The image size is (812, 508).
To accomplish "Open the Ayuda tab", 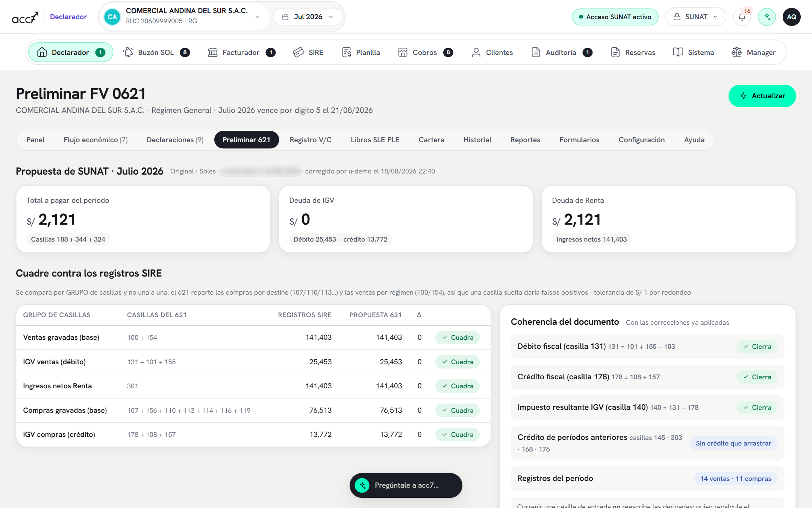I will [694, 140].
